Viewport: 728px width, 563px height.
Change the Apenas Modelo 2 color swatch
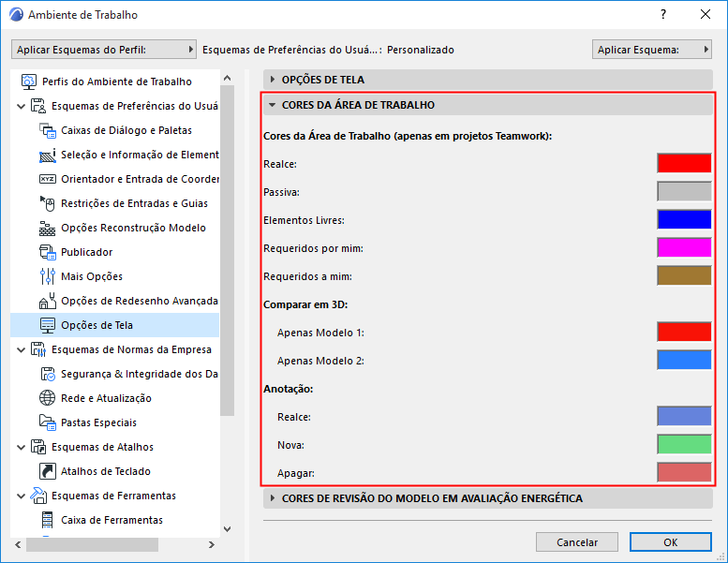(x=684, y=360)
